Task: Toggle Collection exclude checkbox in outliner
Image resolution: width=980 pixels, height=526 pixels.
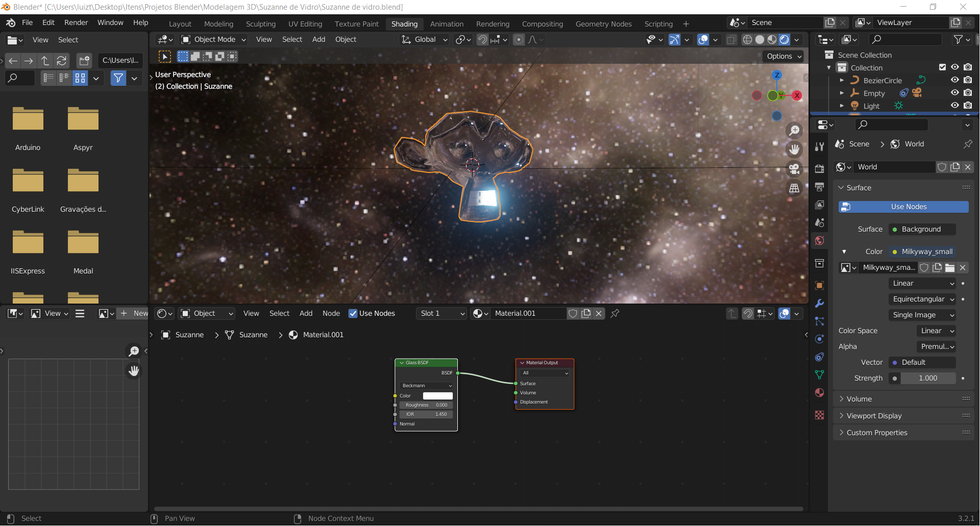Action: (942, 67)
